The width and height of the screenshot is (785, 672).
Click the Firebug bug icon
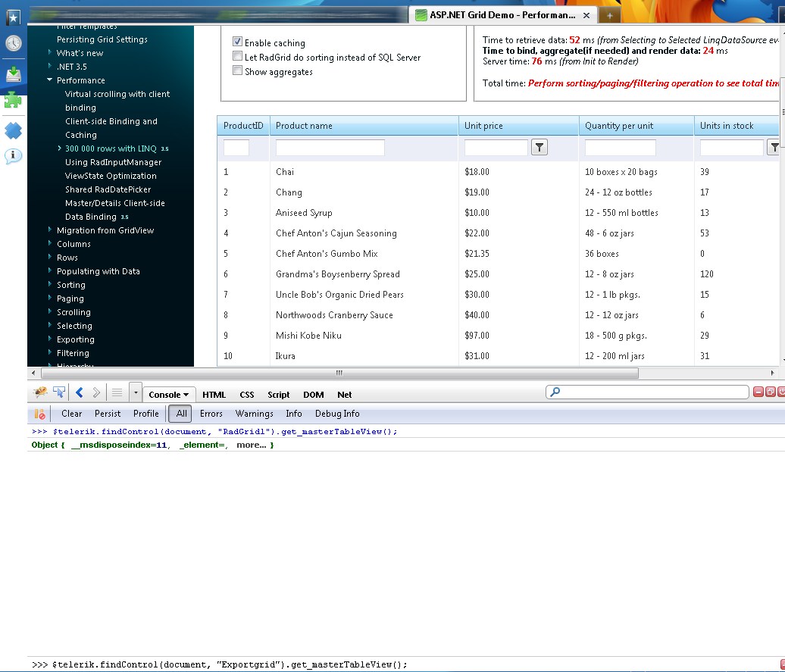click(x=40, y=392)
